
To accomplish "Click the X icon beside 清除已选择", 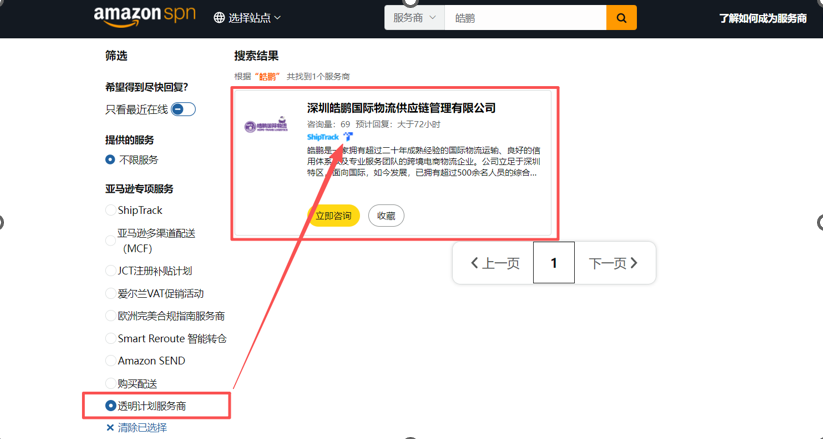I will pyautogui.click(x=110, y=427).
